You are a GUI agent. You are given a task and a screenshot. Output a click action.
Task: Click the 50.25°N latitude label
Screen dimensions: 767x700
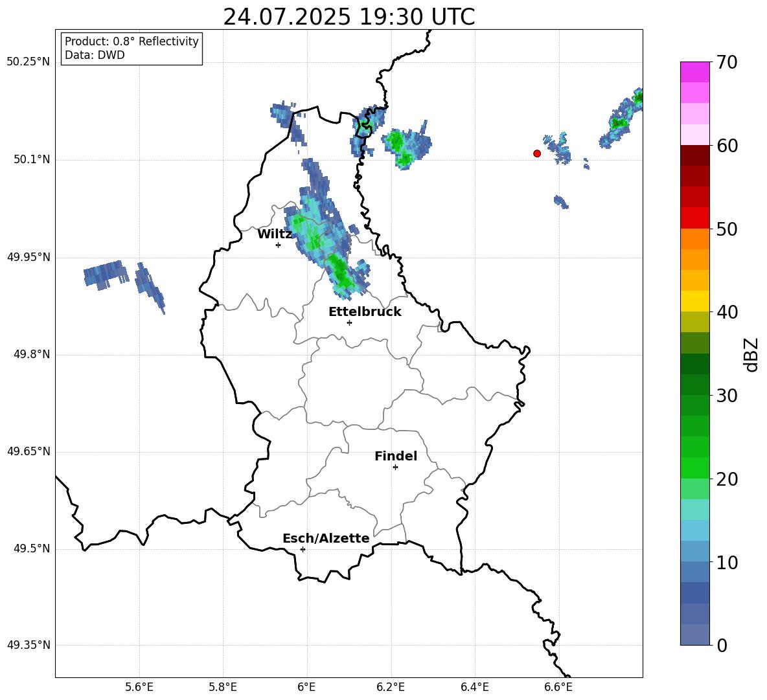click(29, 62)
